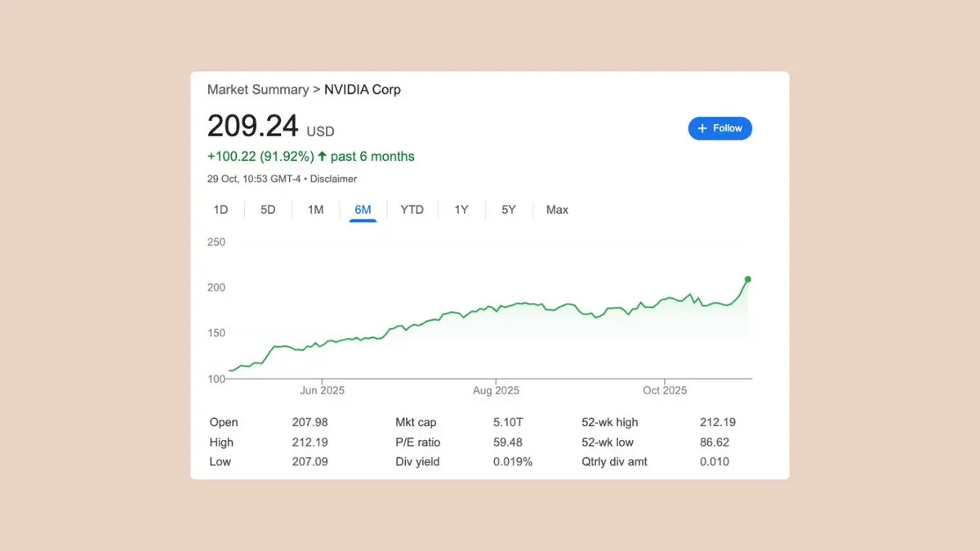Click the NVIDIA Corp title text
Image resolution: width=980 pixels, height=551 pixels.
363,90
